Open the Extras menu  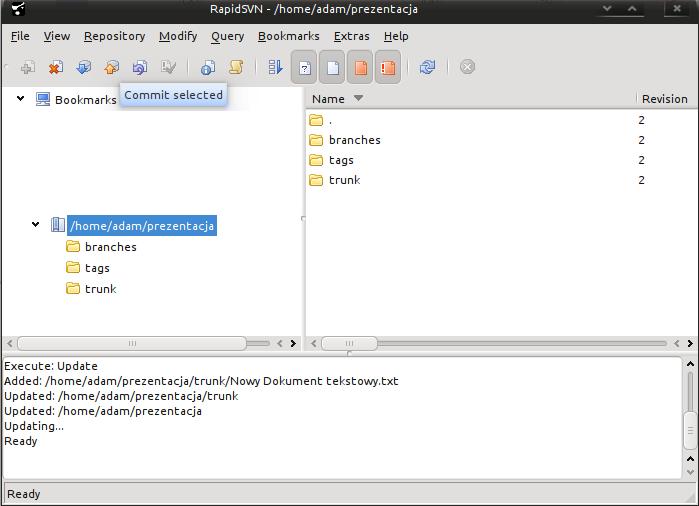click(x=352, y=36)
